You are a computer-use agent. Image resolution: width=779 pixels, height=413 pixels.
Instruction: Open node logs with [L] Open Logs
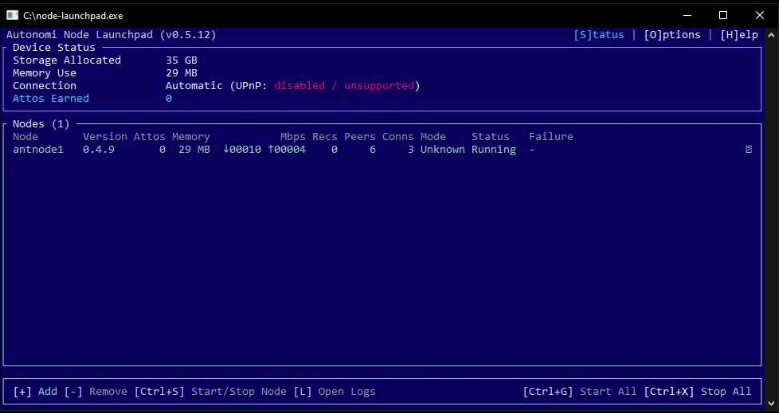coord(334,392)
